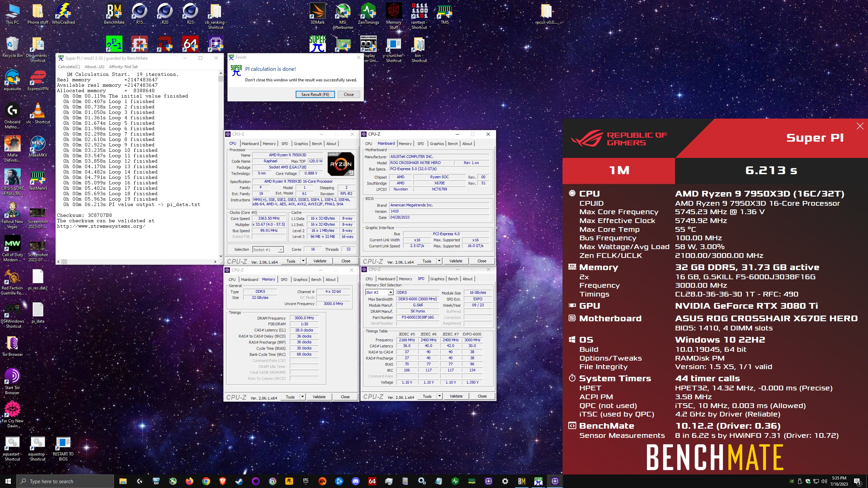Click the Save Result (F6) button

coord(315,95)
